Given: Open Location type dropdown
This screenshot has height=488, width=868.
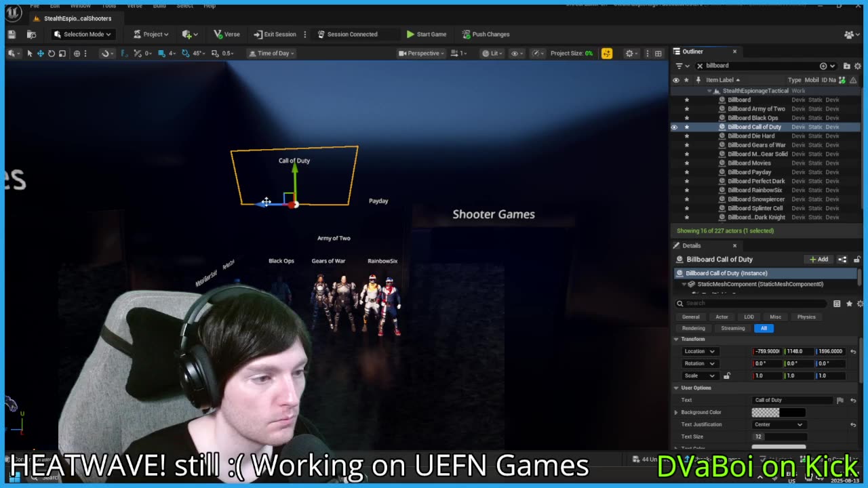Looking at the screenshot, I should tap(699, 351).
